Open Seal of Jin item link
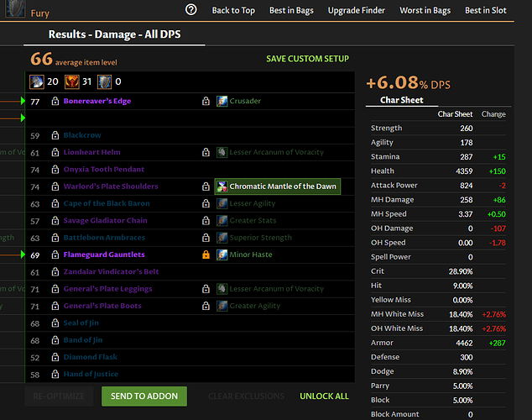Image resolution: width=532 pixels, height=420 pixels. [81, 323]
